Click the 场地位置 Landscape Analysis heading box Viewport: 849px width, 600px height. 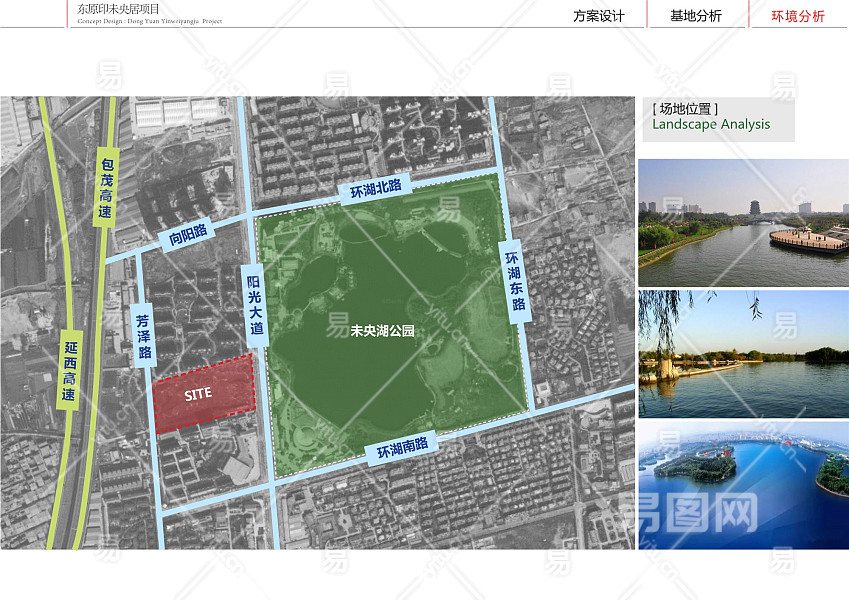tap(716, 117)
